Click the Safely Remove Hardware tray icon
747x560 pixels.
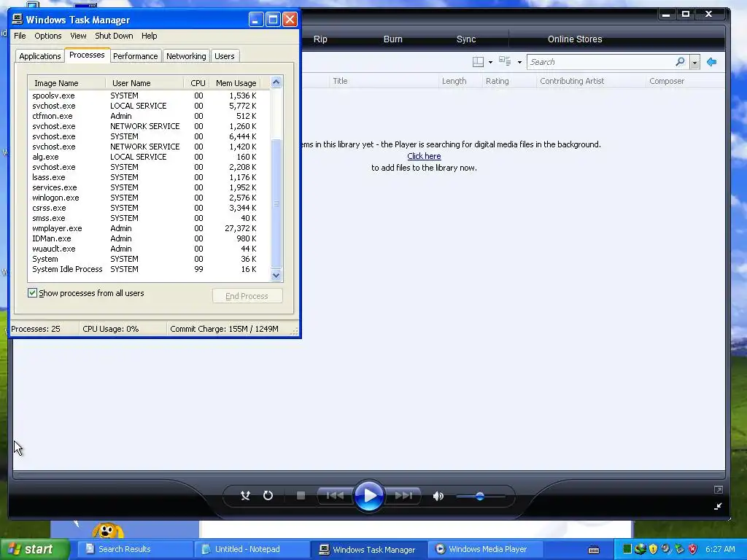679,549
